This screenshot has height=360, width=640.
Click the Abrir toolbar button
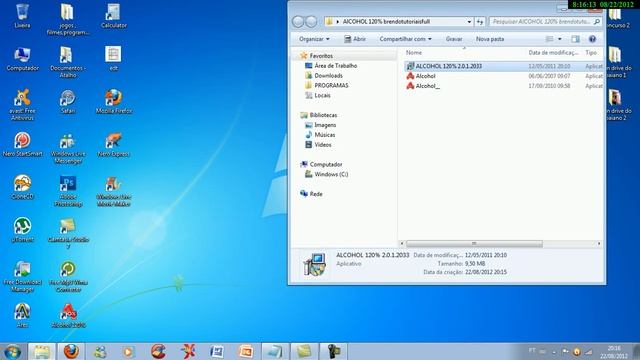354,39
